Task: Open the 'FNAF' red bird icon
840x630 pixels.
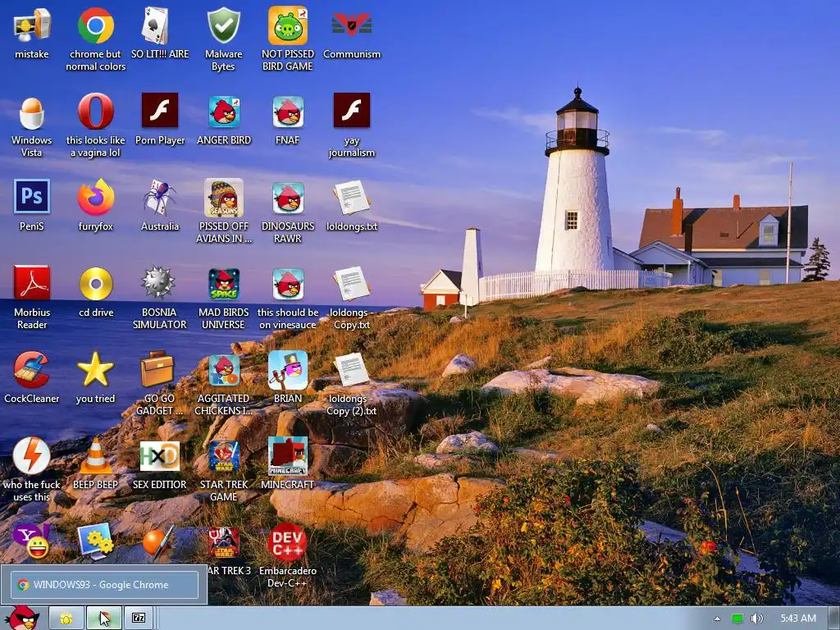Action: [x=288, y=112]
